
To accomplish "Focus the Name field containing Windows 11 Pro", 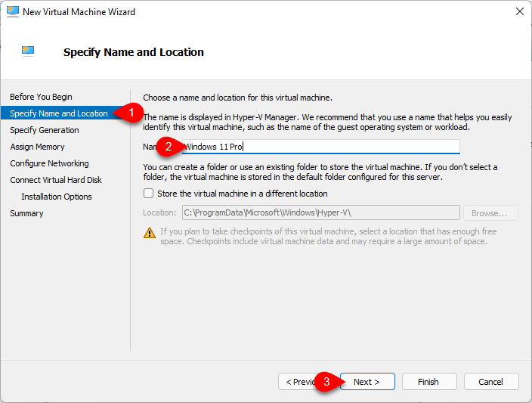I will (321, 147).
